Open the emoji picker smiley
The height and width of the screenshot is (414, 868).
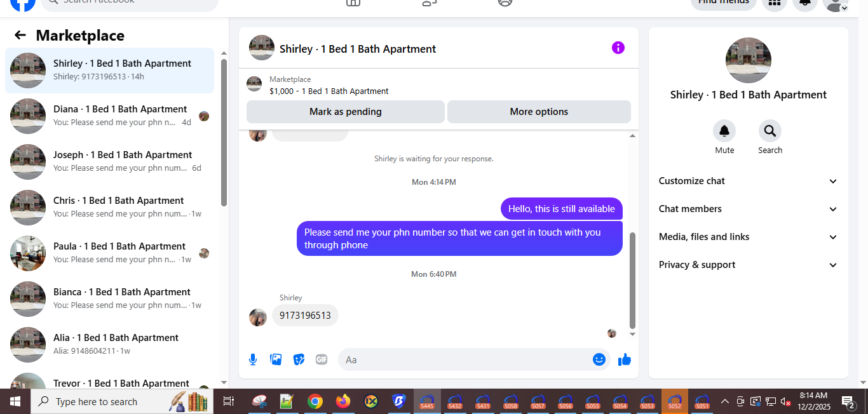point(599,359)
